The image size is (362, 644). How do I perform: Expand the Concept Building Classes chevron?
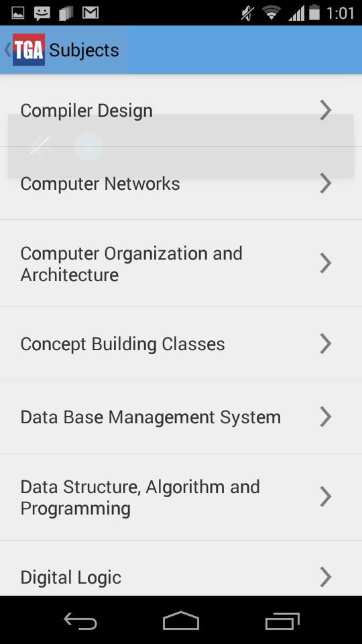click(x=326, y=343)
